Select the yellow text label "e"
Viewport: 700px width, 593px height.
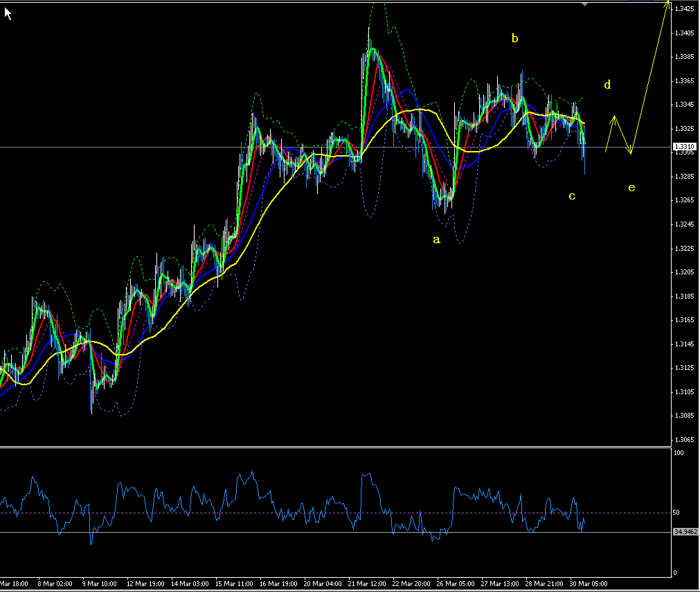point(631,186)
